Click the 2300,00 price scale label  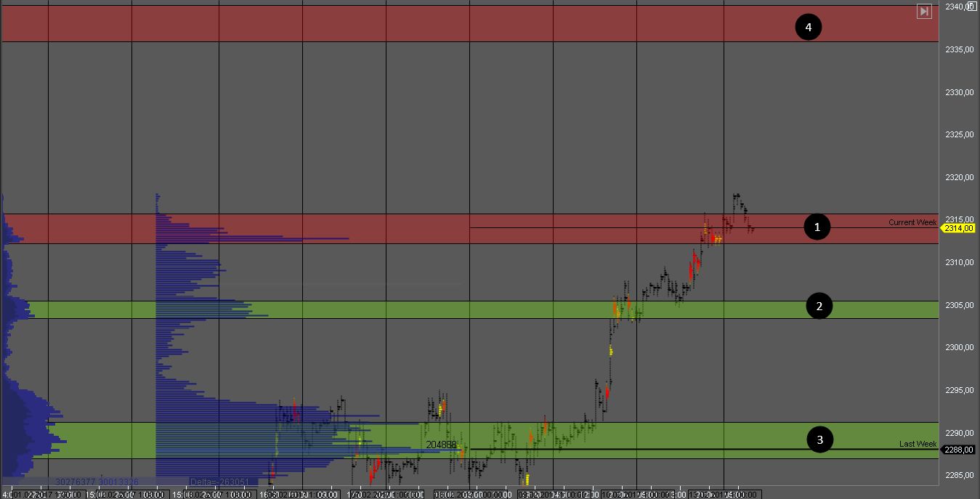959,347
